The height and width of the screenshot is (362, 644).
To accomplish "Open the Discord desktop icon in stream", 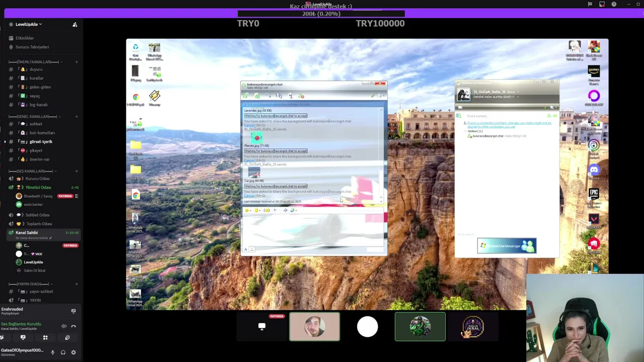I will [594, 171].
